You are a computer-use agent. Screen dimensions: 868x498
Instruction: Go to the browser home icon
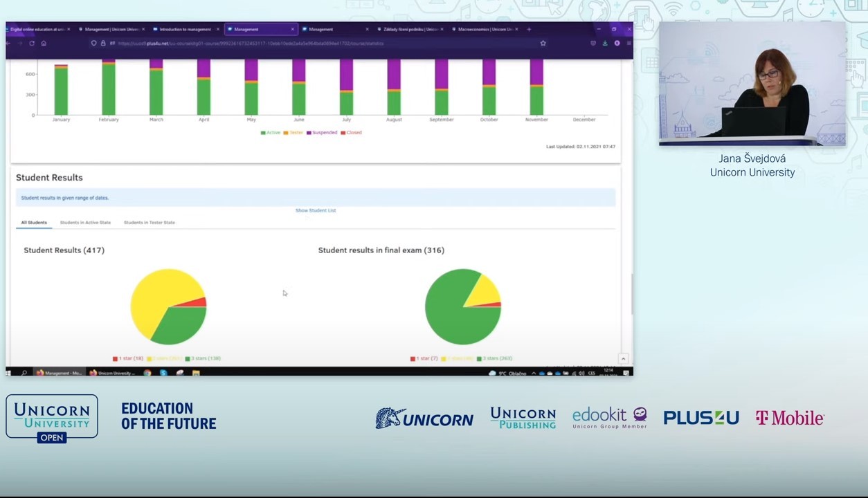44,44
